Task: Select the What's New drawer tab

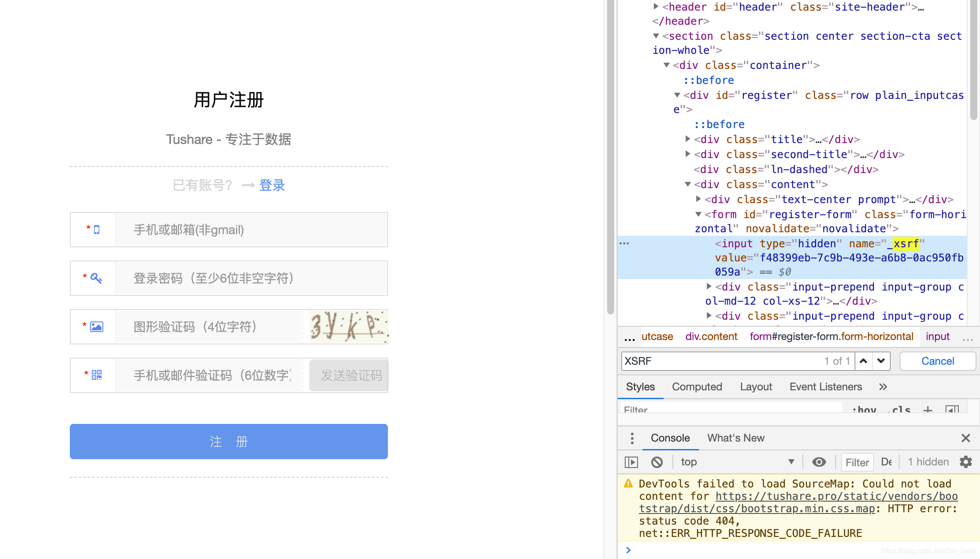Action: coord(736,438)
